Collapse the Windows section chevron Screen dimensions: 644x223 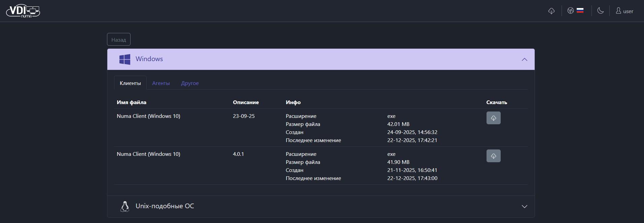(x=524, y=59)
